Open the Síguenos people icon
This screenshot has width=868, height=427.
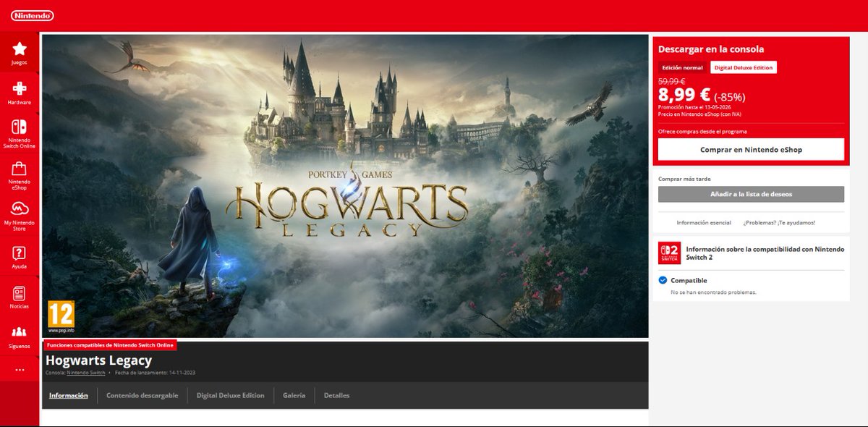20,332
